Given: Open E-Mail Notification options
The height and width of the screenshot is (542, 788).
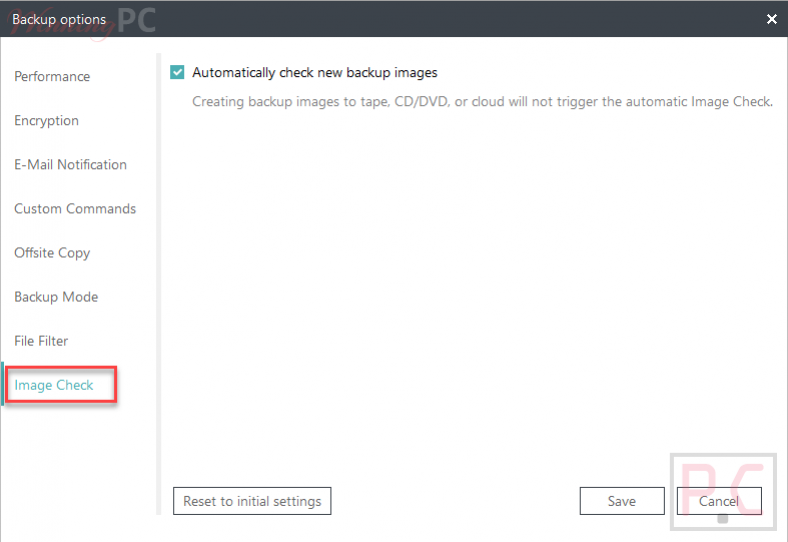Looking at the screenshot, I should pos(70,164).
